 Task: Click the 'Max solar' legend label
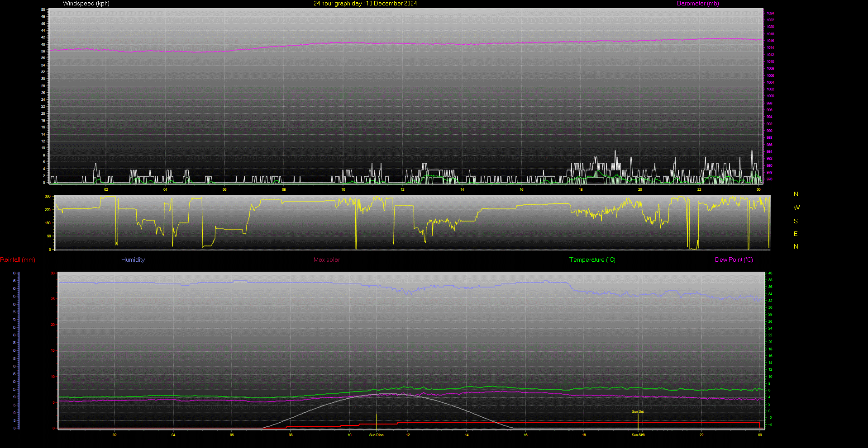coord(327,260)
